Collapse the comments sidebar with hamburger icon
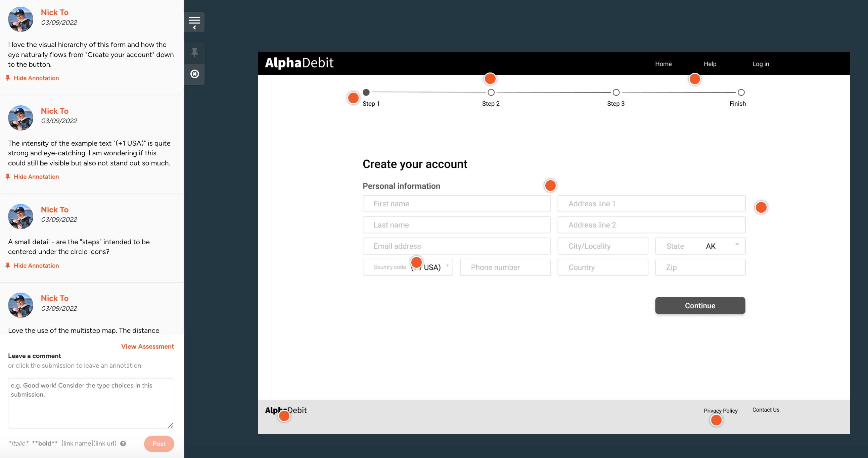 (x=194, y=22)
